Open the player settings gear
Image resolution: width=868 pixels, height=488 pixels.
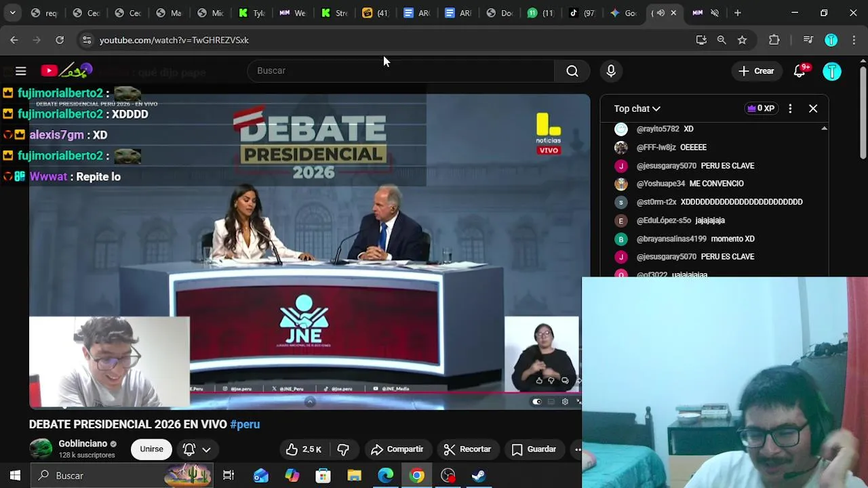(565, 402)
